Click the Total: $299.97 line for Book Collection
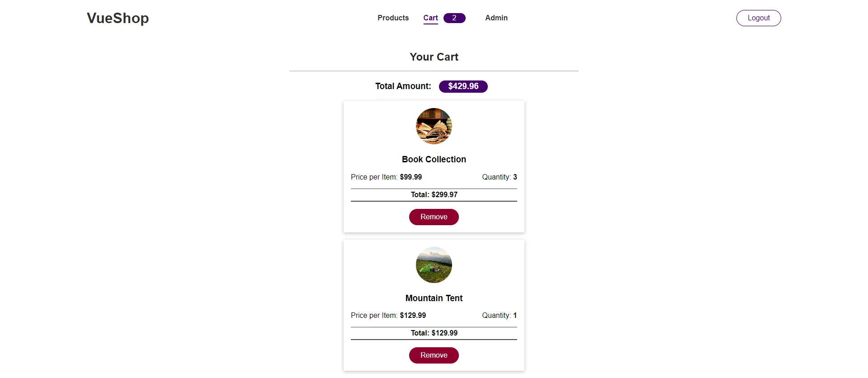 pos(434,194)
